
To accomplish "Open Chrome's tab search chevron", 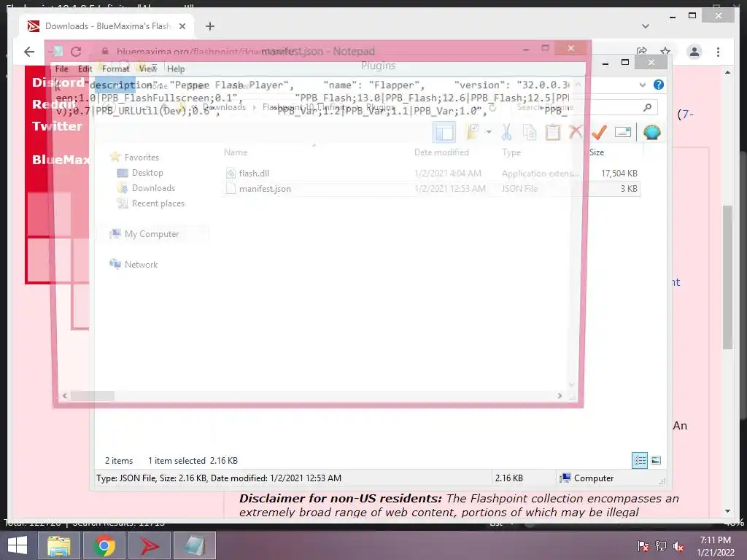I will point(645,26).
